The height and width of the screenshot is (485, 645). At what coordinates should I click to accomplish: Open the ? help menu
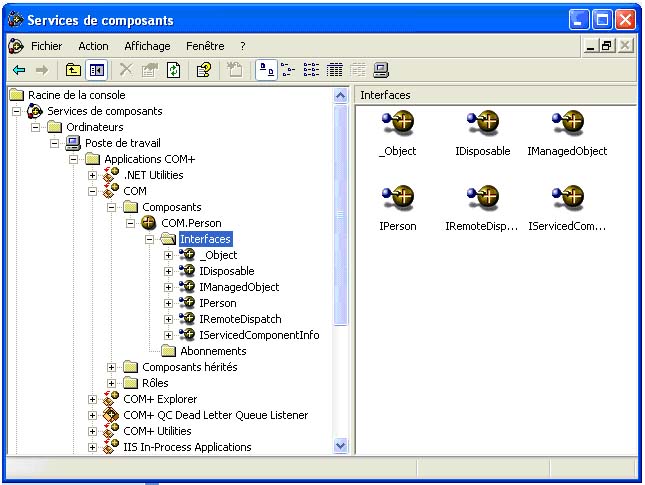pos(243,46)
